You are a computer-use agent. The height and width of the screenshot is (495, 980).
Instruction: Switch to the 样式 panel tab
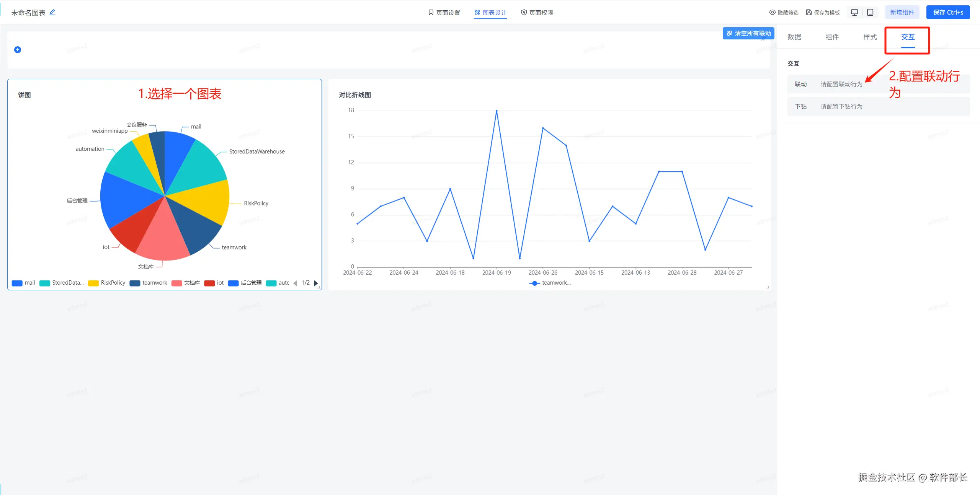click(870, 37)
